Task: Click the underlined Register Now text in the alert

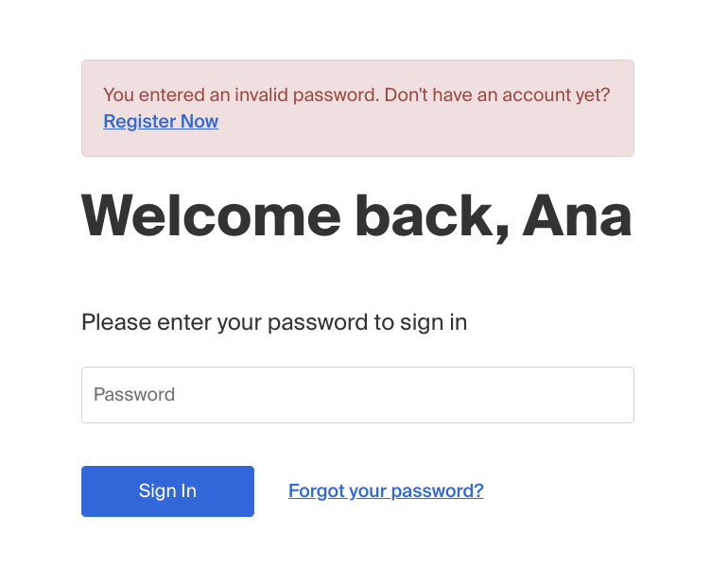Action: click(161, 121)
